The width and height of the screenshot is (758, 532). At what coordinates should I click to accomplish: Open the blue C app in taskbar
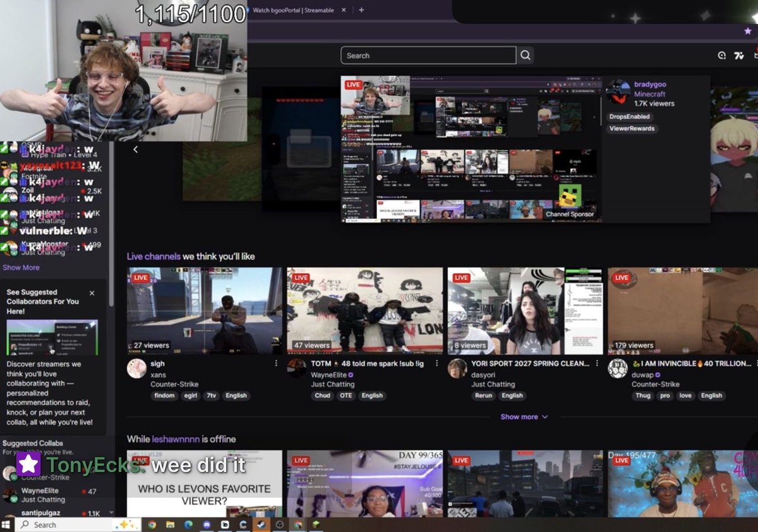pyautogui.click(x=243, y=524)
